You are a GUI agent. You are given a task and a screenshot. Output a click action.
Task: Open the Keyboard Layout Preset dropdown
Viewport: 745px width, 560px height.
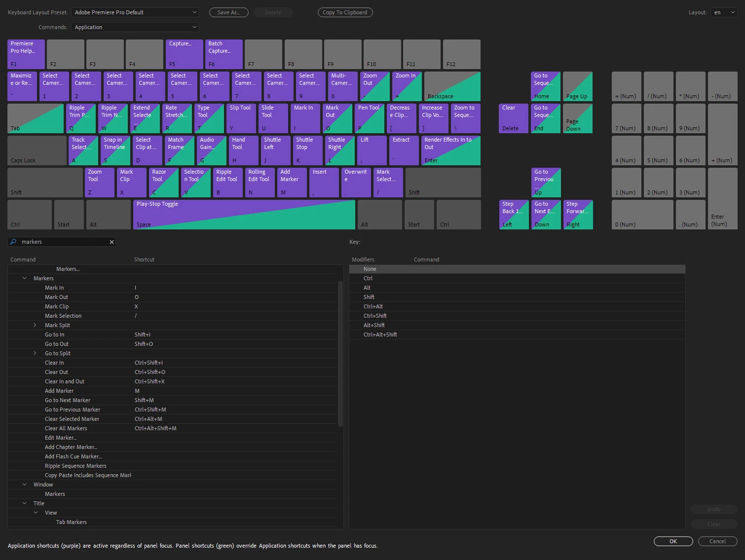tap(135, 12)
